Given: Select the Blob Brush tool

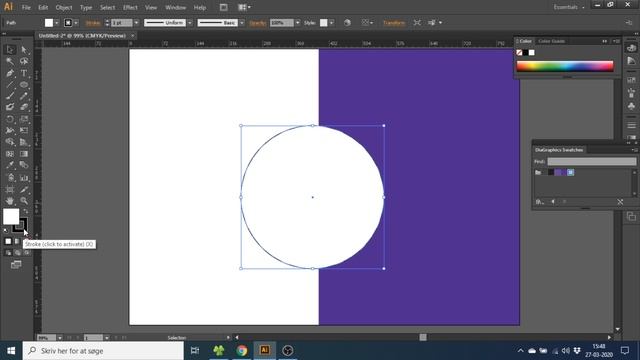Looking at the screenshot, I should point(10,107).
